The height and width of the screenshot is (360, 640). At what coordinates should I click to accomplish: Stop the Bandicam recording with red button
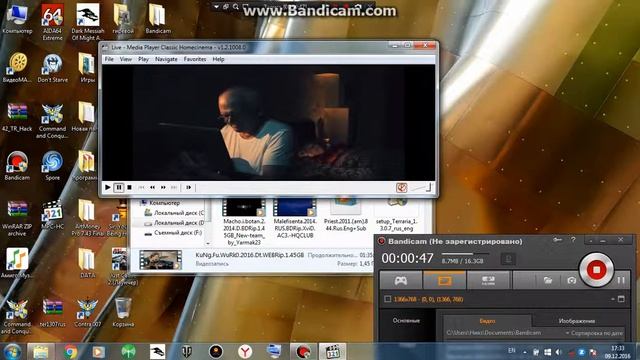[596, 269]
